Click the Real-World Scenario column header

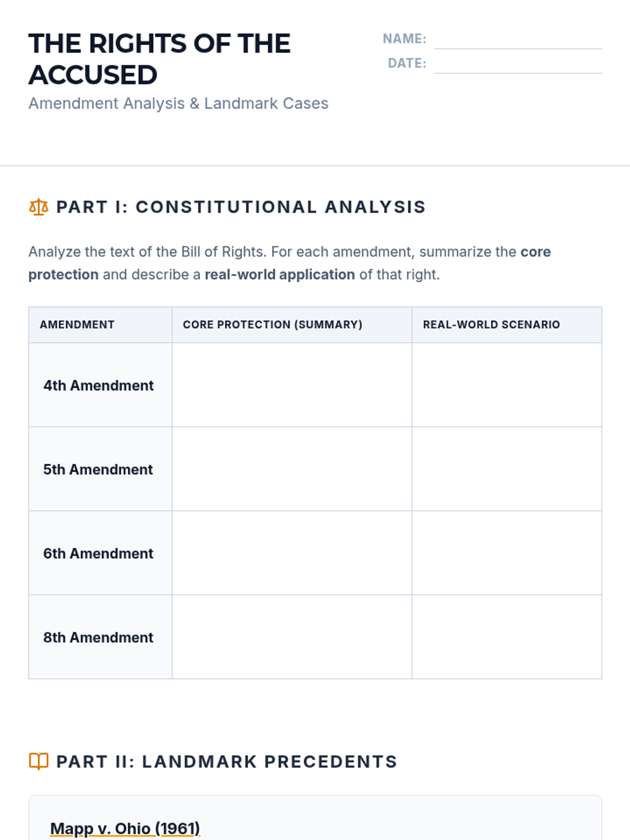click(491, 324)
